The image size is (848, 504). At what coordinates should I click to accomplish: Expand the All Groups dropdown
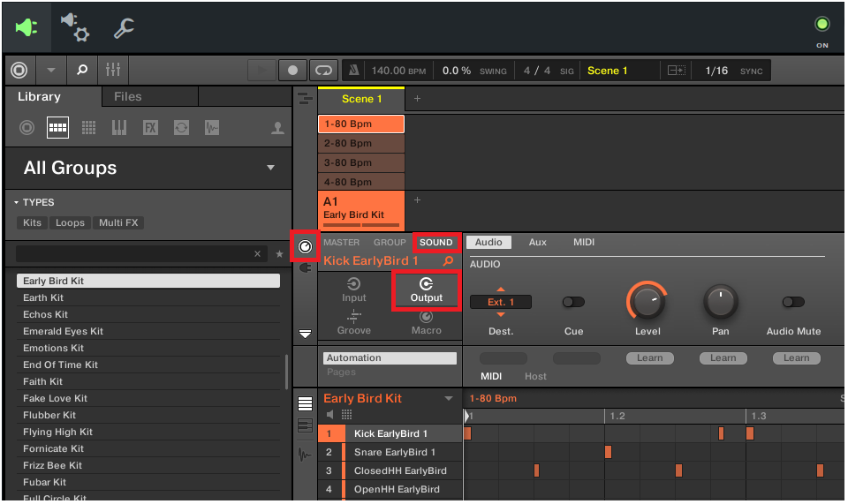[x=270, y=168]
